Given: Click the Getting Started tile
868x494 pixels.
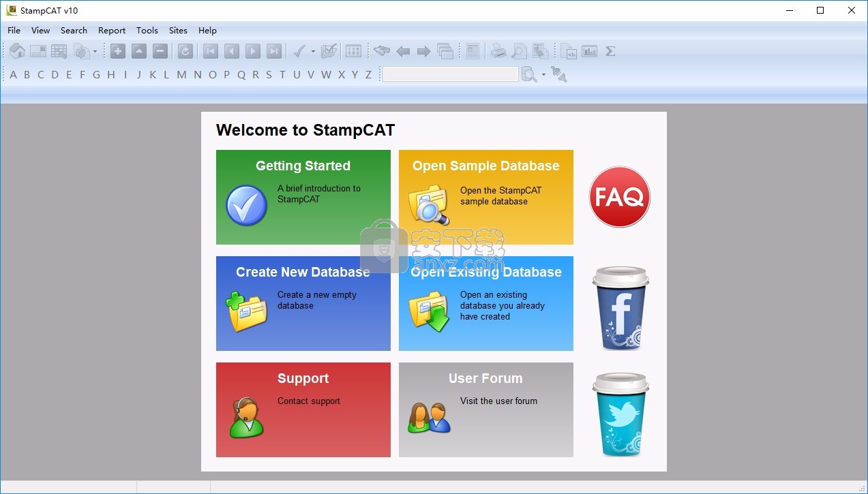Looking at the screenshot, I should pyautogui.click(x=303, y=197).
